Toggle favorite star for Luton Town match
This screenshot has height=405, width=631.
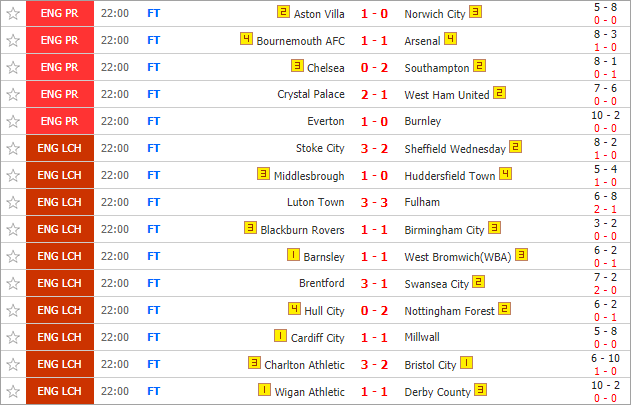tap(13, 202)
